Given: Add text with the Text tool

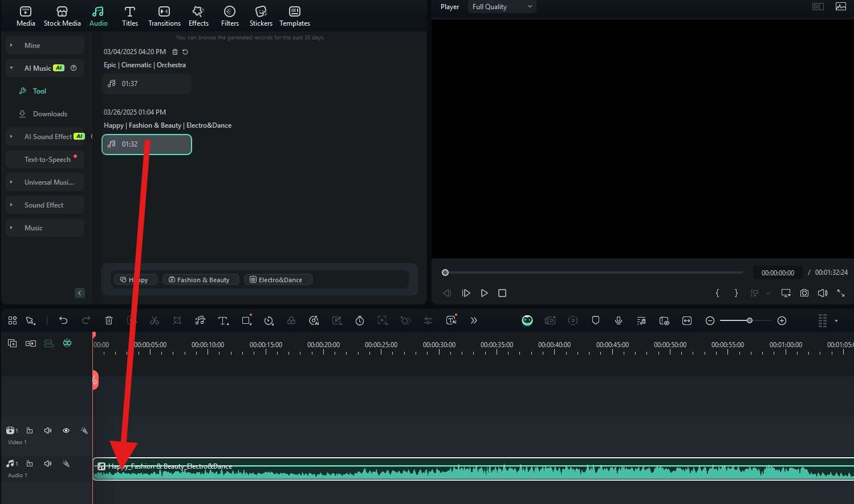Looking at the screenshot, I should pos(223,321).
